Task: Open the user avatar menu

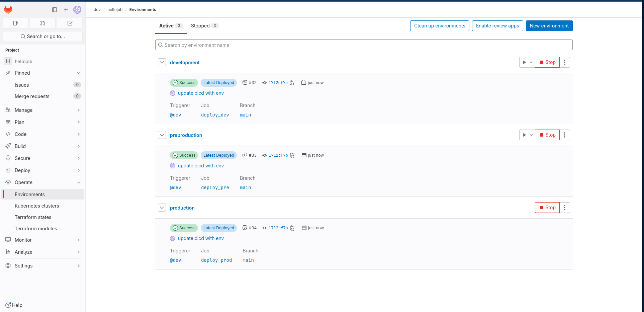Action: [77, 10]
